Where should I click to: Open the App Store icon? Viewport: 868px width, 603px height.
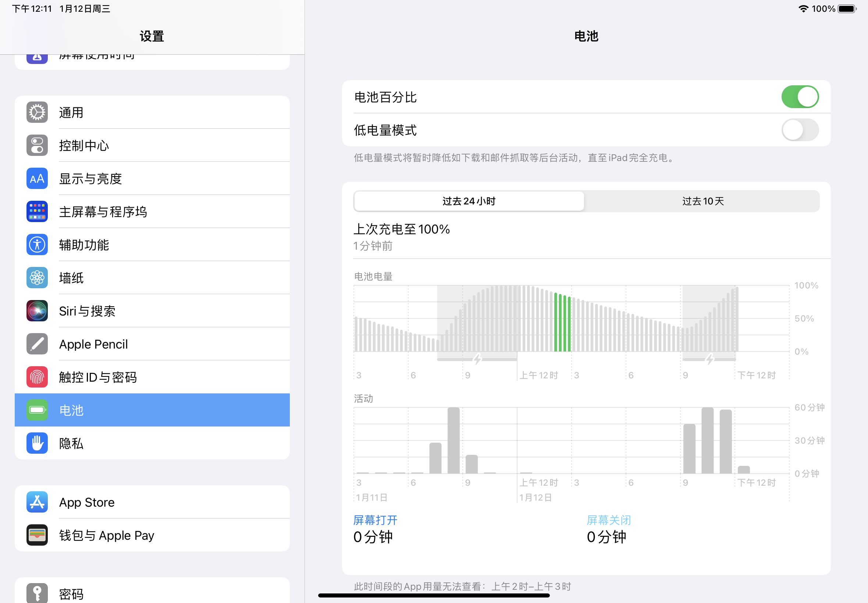click(37, 502)
